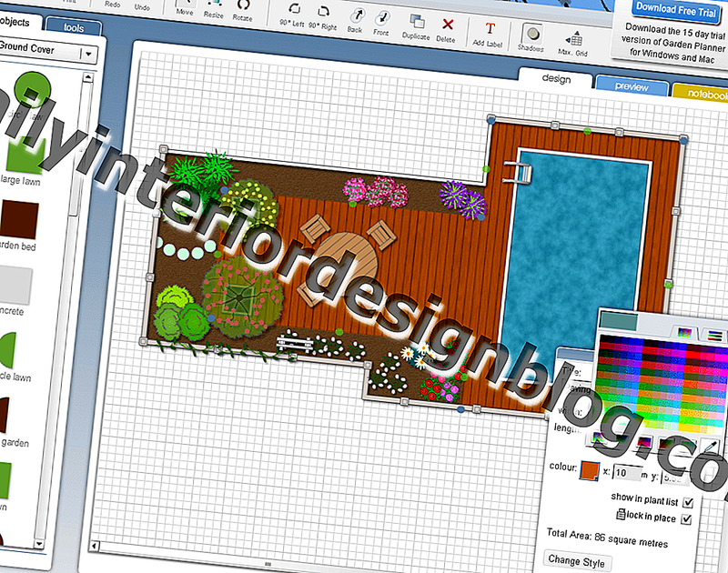Viewport: 728px width, 573px height.
Task: Select the Move tool
Action: (185, 8)
